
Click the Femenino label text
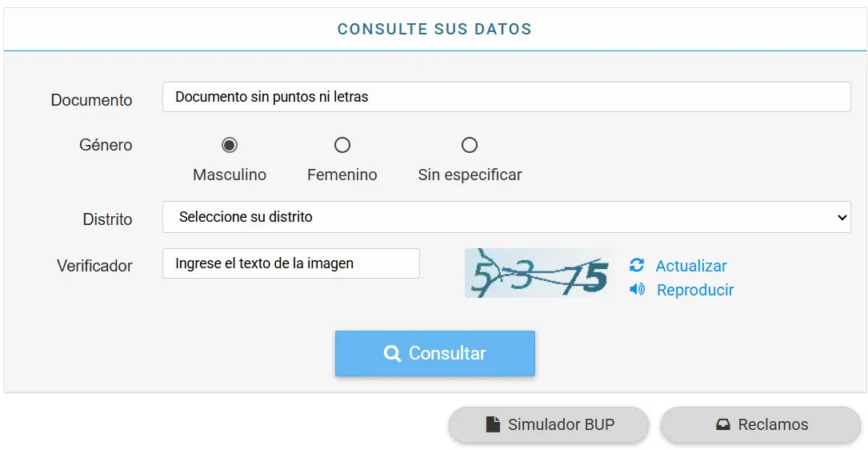coord(342,175)
